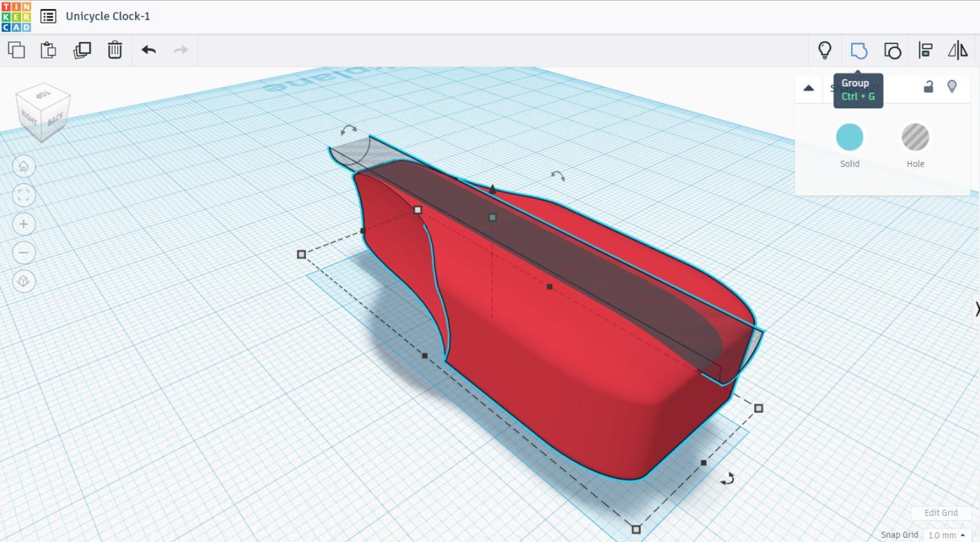This screenshot has width=980, height=542.
Task: Collapse the shape inspector panel
Action: 809,88
